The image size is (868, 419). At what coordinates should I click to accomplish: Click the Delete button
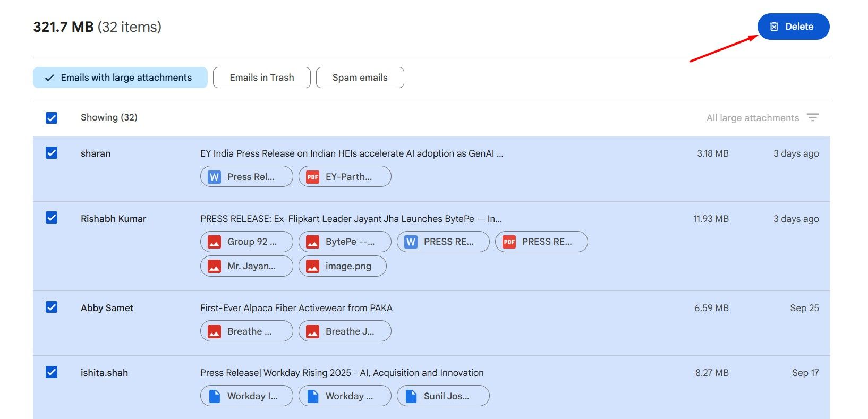click(x=793, y=27)
